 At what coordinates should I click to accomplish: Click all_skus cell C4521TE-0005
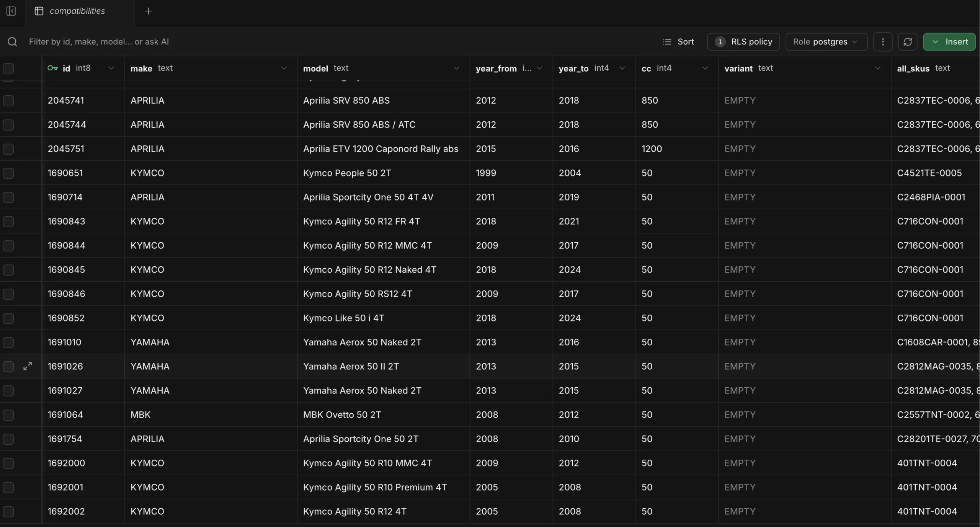click(936, 173)
